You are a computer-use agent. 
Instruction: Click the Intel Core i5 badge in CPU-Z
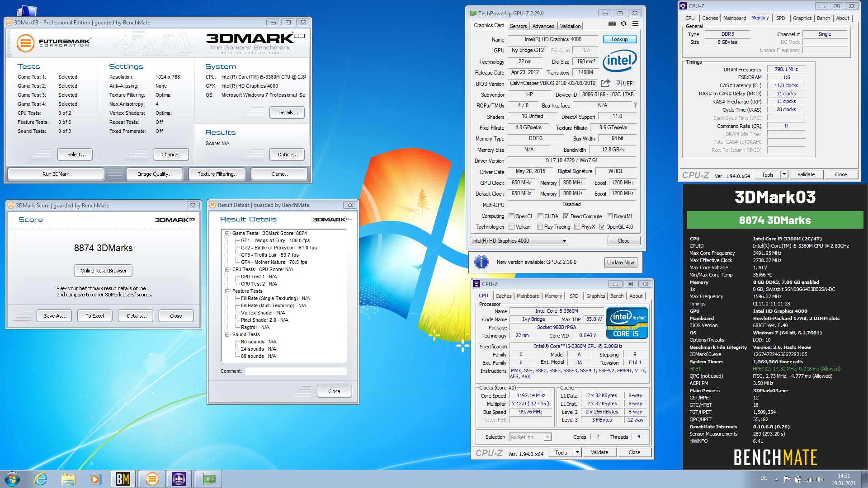point(627,323)
